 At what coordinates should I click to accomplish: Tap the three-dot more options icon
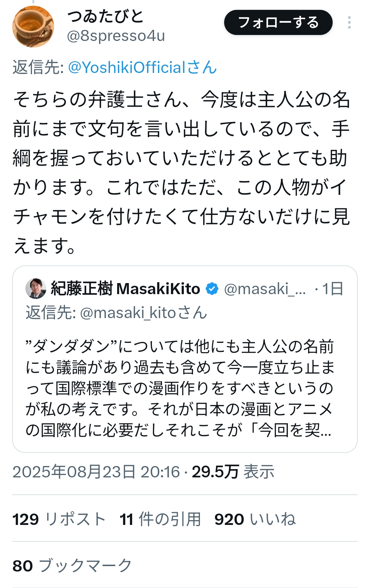(x=349, y=22)
